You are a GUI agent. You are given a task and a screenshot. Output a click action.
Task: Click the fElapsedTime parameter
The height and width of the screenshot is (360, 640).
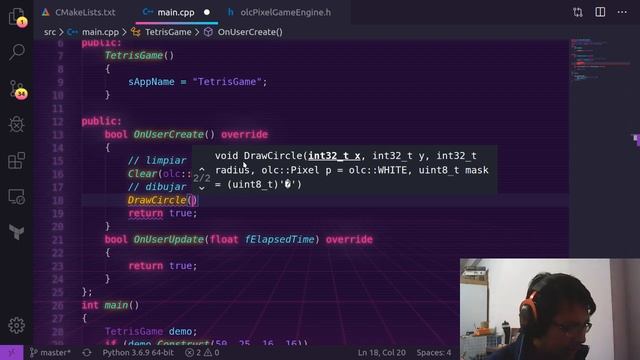tap(279, 239)
